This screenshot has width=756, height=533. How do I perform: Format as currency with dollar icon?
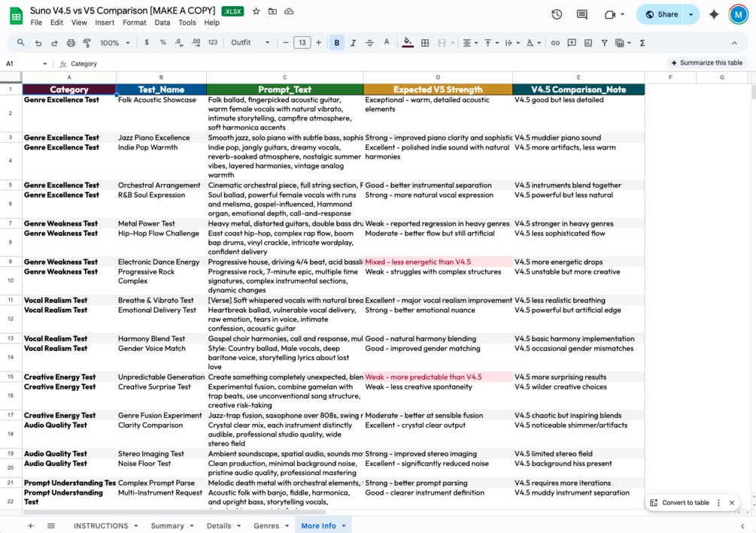point(147,42)
